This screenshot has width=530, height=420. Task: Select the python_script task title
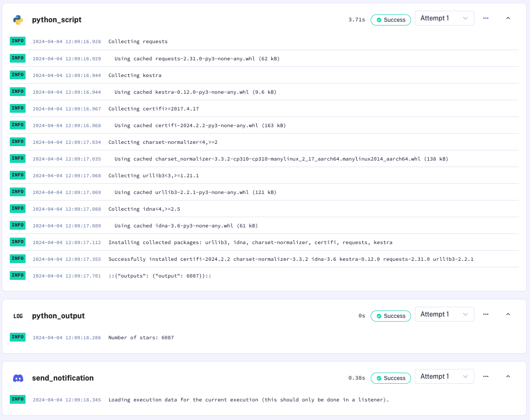tap(56, 19)
